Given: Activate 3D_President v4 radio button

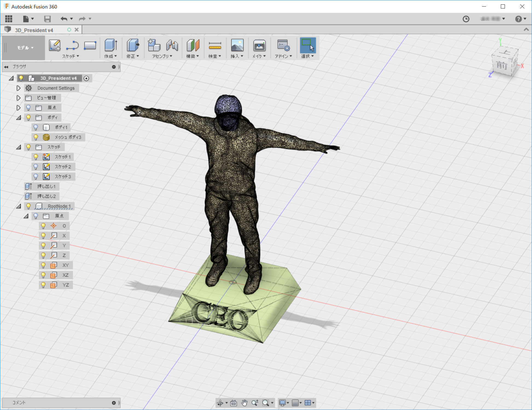Looking at the screenshot, I should [x=86, y=78].
